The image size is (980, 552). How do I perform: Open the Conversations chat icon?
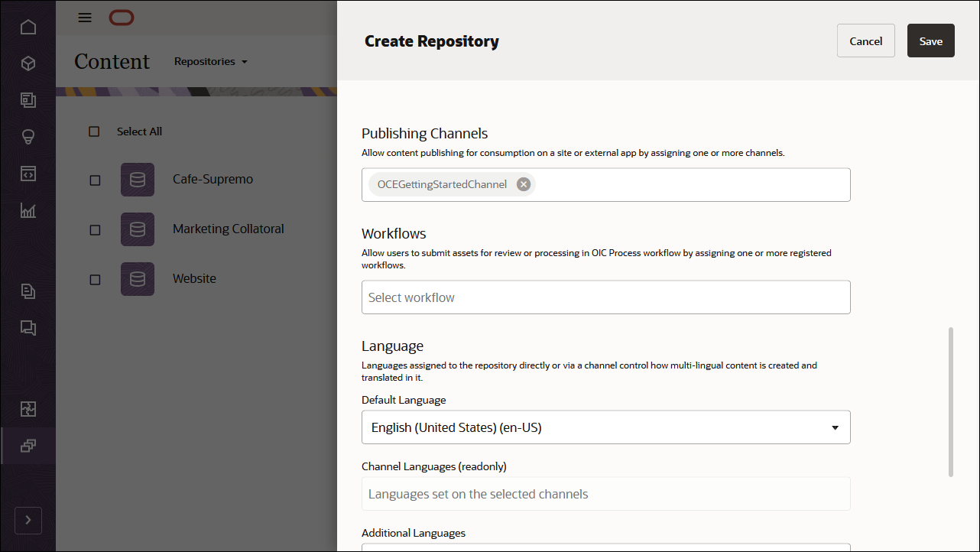(x=28, y=328)
